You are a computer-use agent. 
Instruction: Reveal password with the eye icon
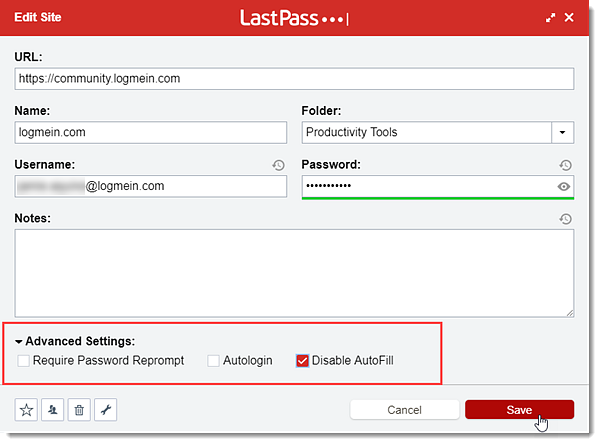[x=564, y=186]
